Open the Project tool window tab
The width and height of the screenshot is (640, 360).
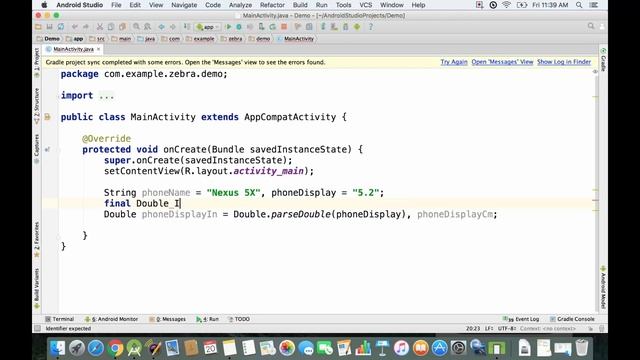pos(37,62)
